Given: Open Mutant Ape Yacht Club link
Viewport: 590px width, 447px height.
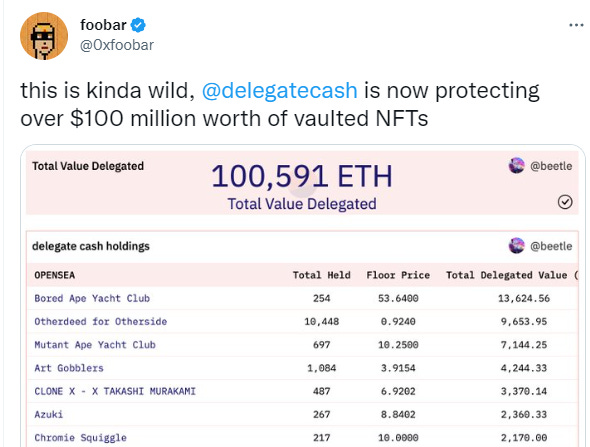Looking at the screenshot, I should [95, 345].
